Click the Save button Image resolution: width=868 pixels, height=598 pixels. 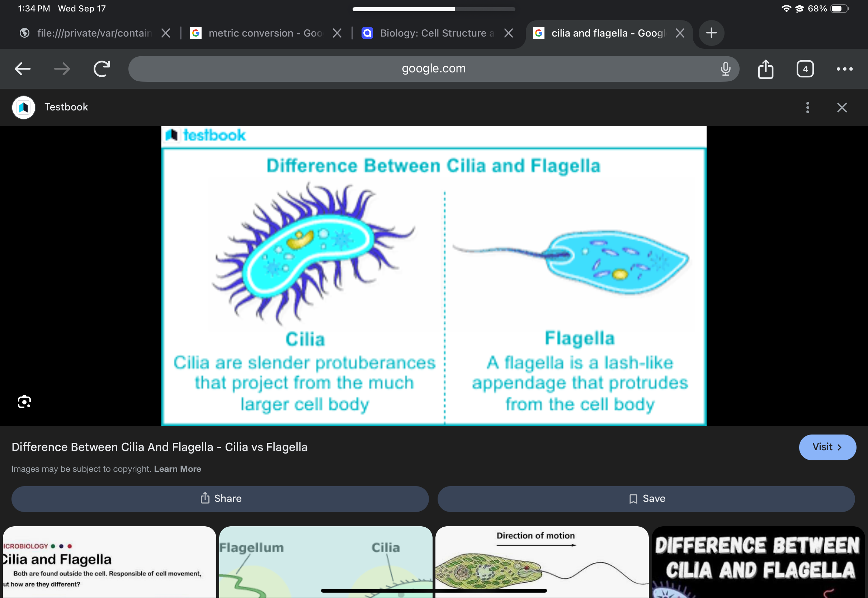[646, 499]
